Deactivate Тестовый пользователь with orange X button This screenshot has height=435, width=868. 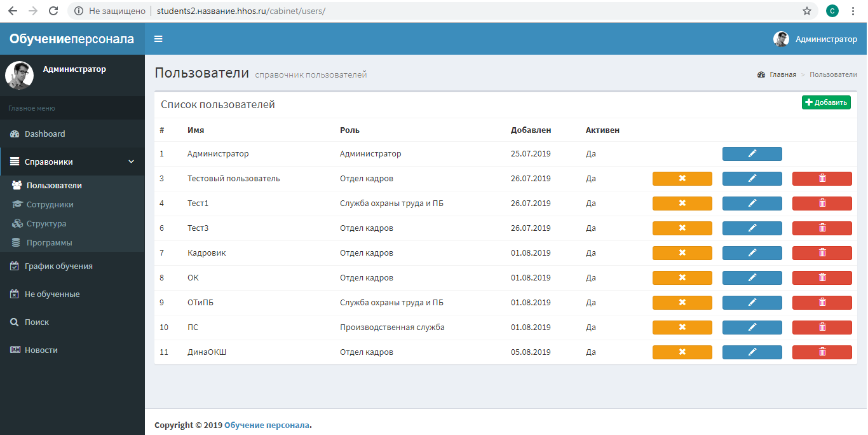(x=682, y=179)
